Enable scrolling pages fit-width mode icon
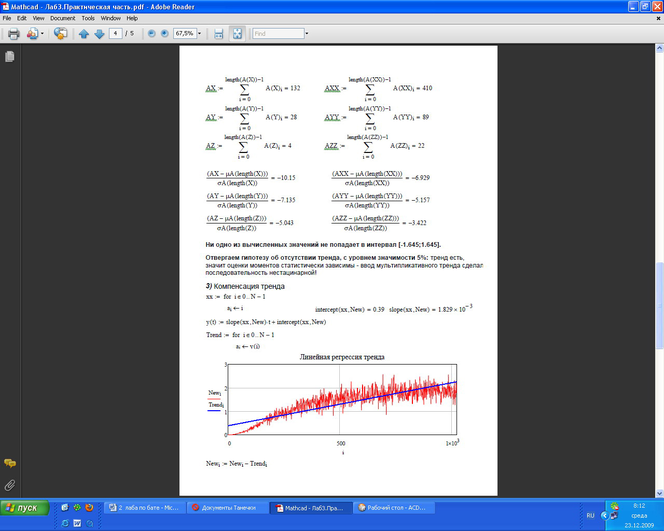Viewport: 664px width, 531px height. (219, 33)
